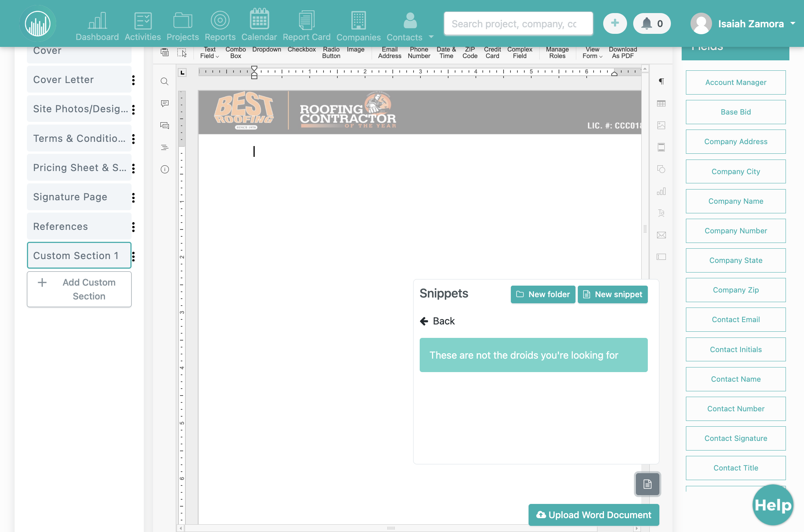The width and height of the screenshot is (804, 532).
Task: Open options menu for References section
Action: pyautogui.click(x=133, y=227)
